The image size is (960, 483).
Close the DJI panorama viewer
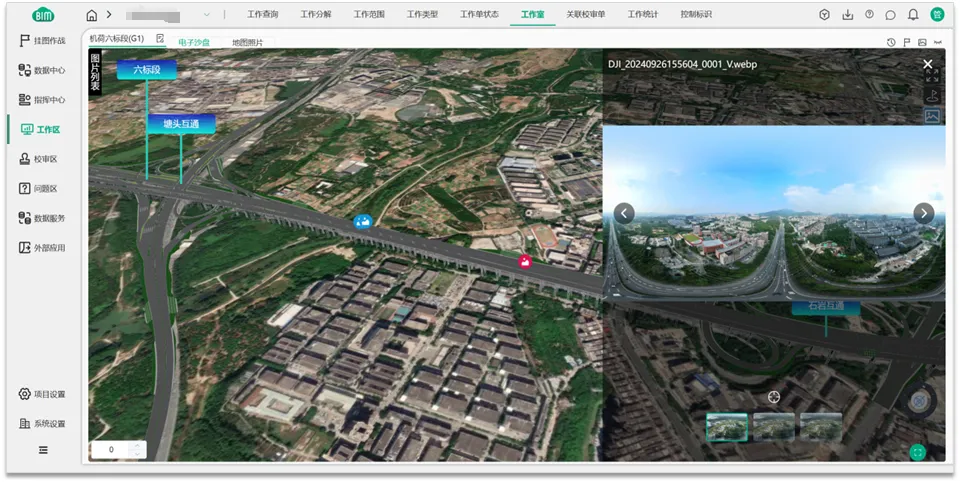click(x=928, y=64)
